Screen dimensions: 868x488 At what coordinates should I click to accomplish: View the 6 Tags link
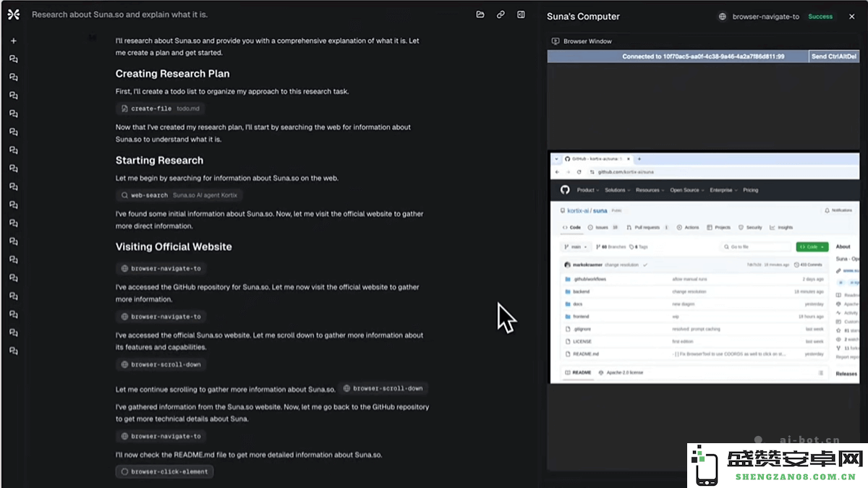[x=639, y=247]
